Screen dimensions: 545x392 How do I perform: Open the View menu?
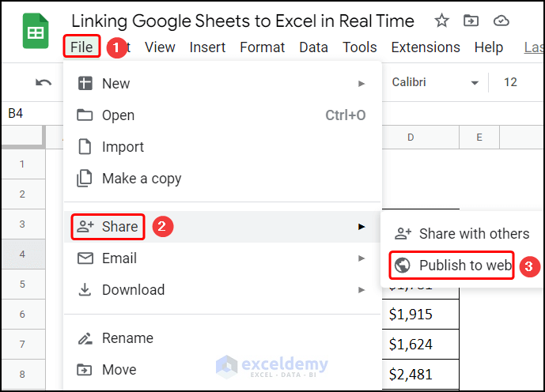pos(160,47)
